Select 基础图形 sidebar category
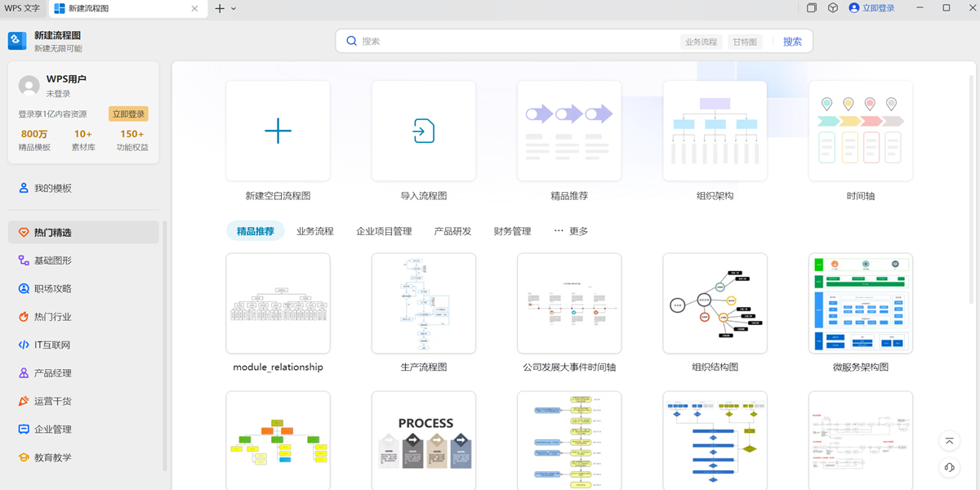 (x=53, y=261)
